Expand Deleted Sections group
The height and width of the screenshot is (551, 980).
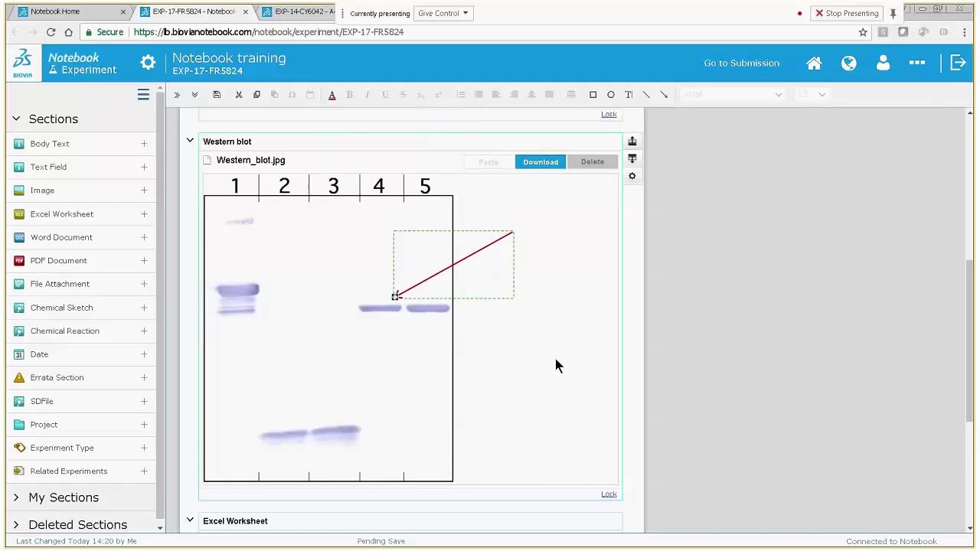point(16,524)
